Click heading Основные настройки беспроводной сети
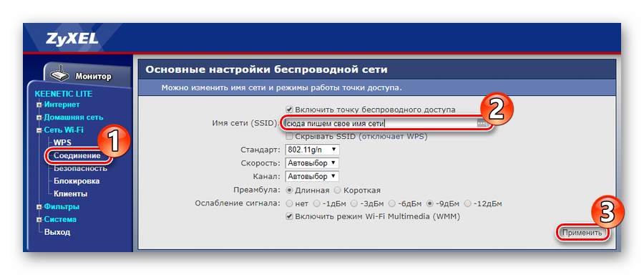This screenshot has width=644, height=275. coord(267,69)
